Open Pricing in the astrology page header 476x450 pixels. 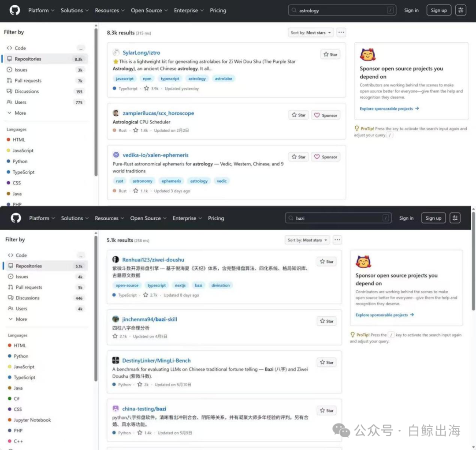pos(218,10)
